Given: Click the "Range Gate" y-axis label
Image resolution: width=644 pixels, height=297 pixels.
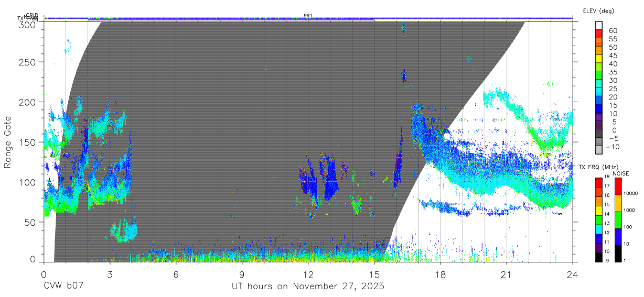Looking at the screenshot, I should pyautogui.click(x=8, y=142).
